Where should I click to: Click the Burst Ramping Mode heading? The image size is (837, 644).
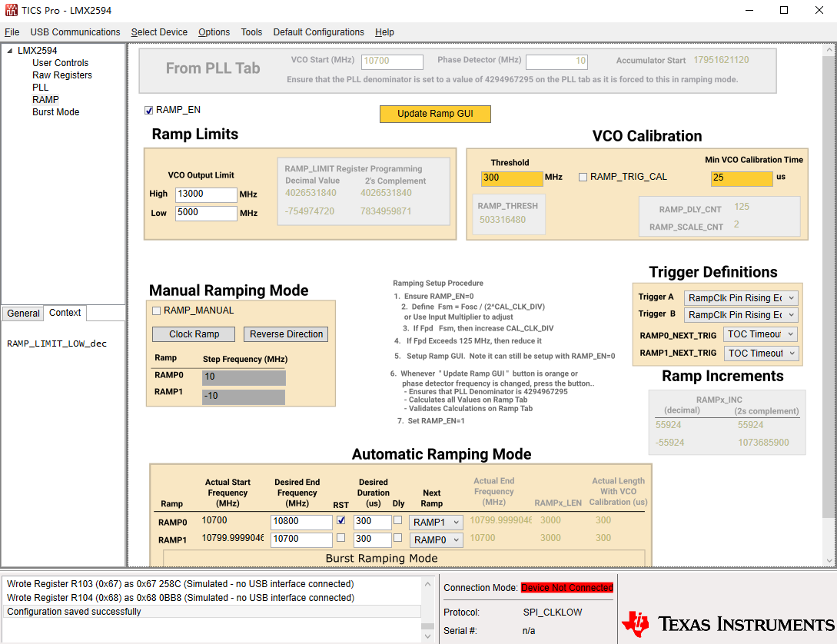click(x=382, y=558)
